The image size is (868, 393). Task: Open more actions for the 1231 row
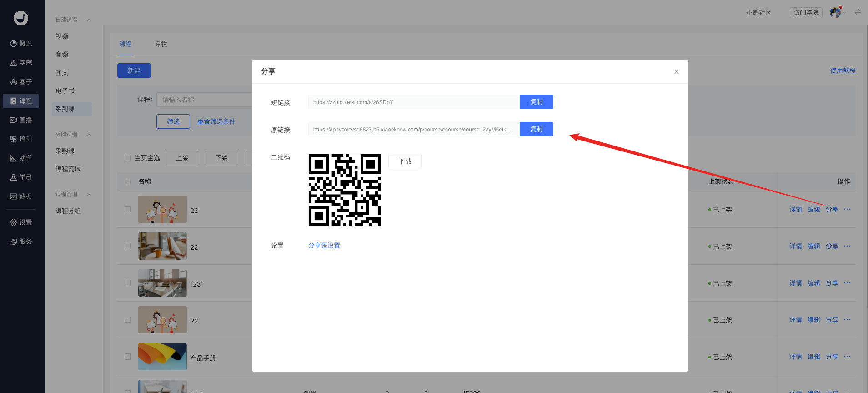click(847, 283)
